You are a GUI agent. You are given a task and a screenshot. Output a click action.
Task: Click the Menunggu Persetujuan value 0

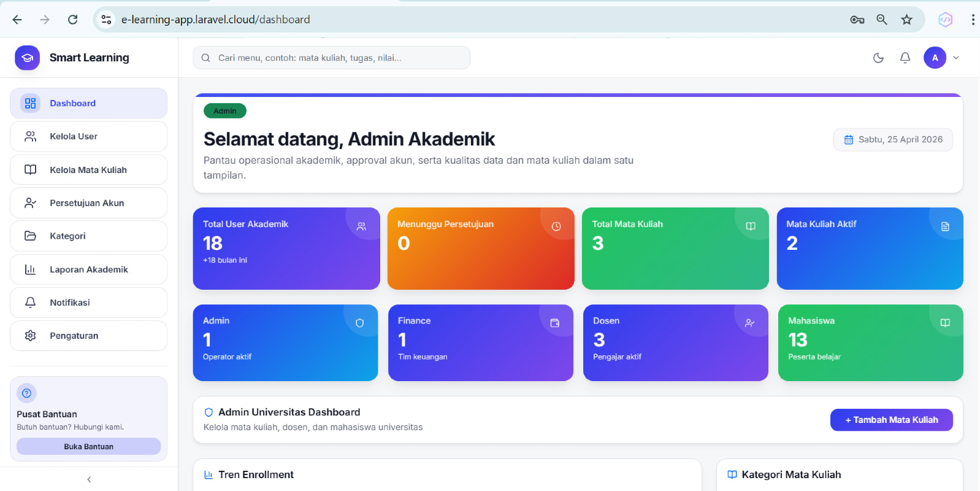[404, 243]
